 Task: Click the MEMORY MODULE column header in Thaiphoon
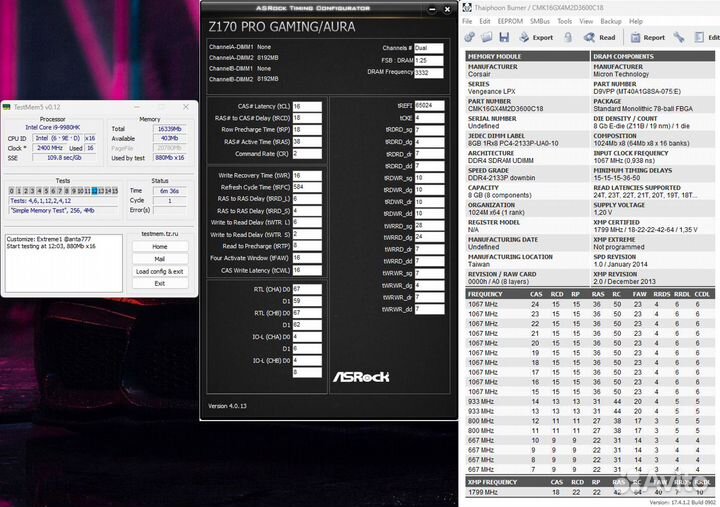coord(527,56)
